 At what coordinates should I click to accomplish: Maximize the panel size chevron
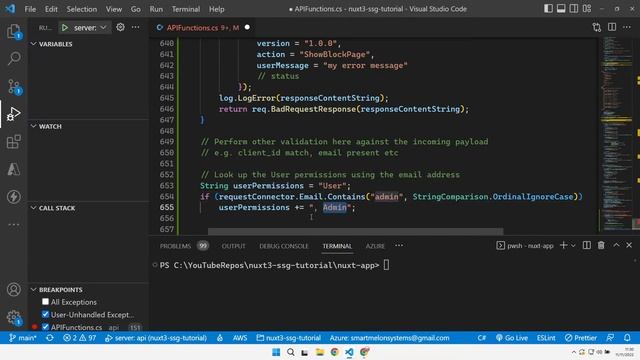(x=616, y=245)
